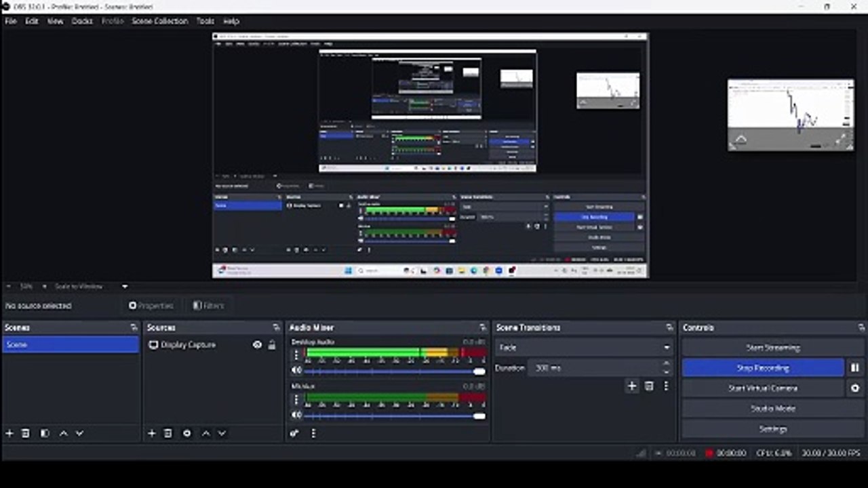This screenshot has height=488, width=868.
Task: Pause the recording
Action: [855, 368]
